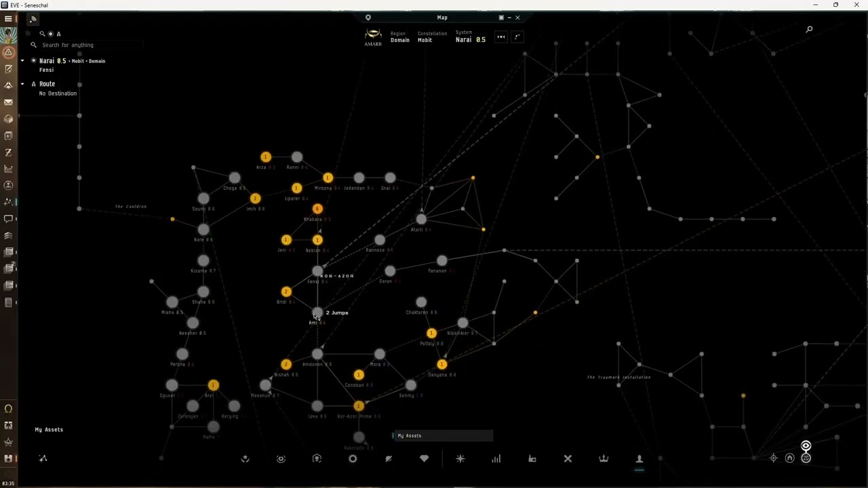Image resolution: width=868 pixels, height=488 pixels.
Task: Select the Miroona system node
Action: pyautogui.click(x=328, y=178)
